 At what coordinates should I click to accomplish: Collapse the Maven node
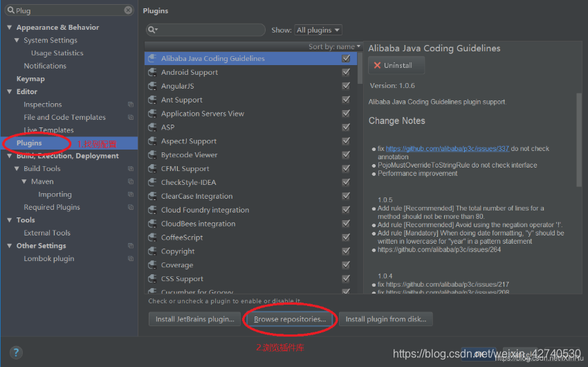point(24,181)
